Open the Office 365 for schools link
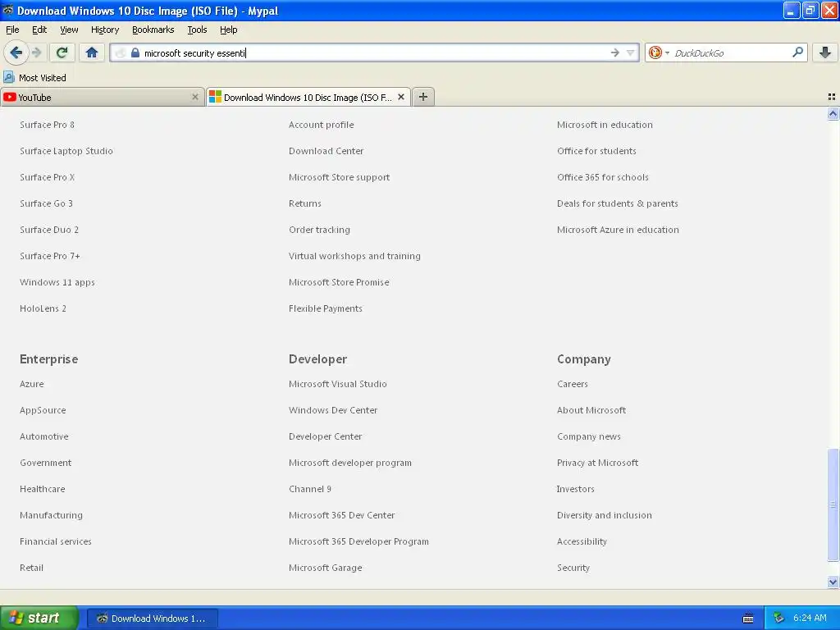 tap(603, 177)
